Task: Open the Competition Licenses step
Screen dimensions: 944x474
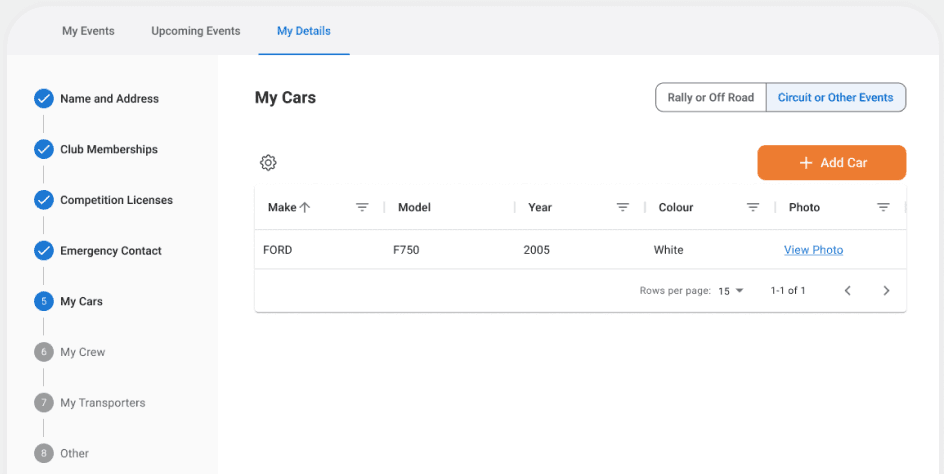Action: [x=116, y=200]
